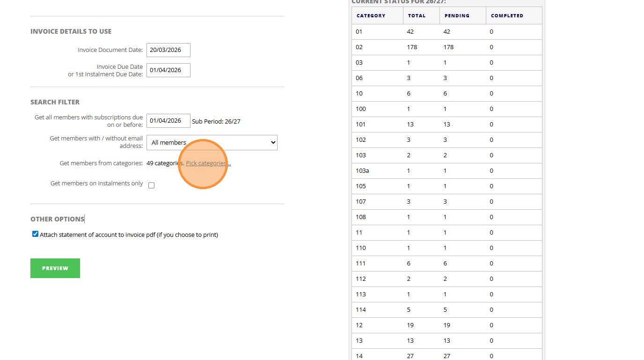
Task: Click the Pending column header
Action: click(x=457, y=15)
